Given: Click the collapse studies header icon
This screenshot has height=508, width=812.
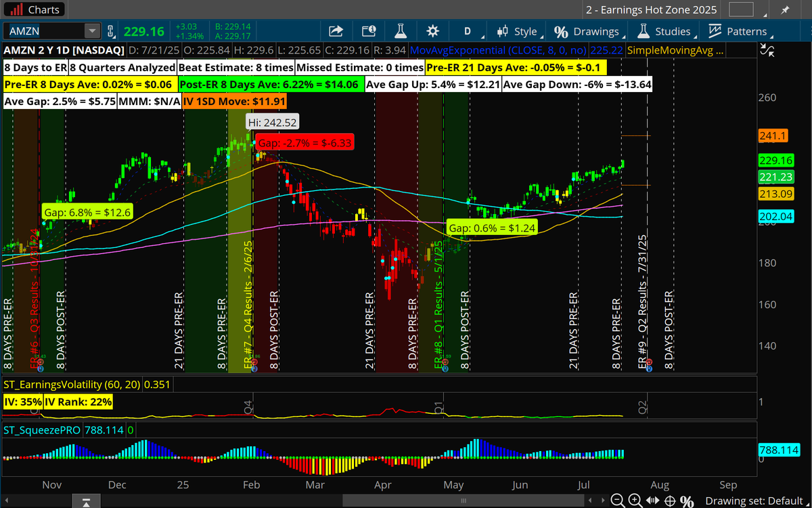Looking at the screenshot, I should point(767,49).
